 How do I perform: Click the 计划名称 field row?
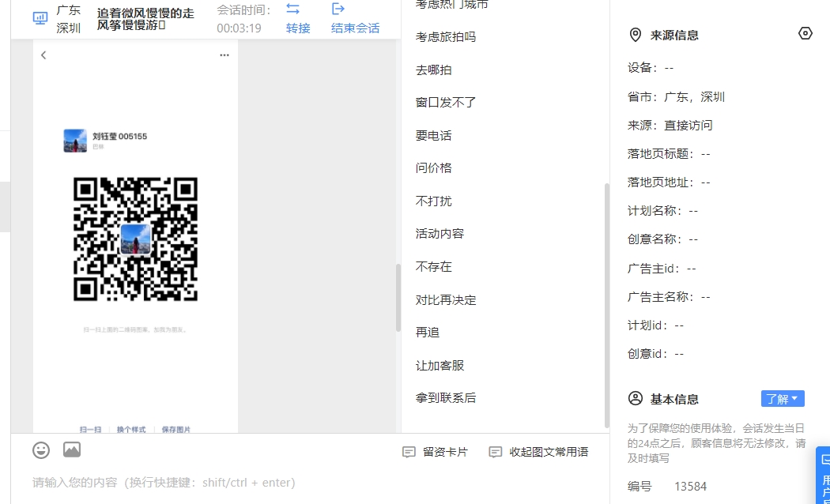pyautogui.click(x=662, y=211)
